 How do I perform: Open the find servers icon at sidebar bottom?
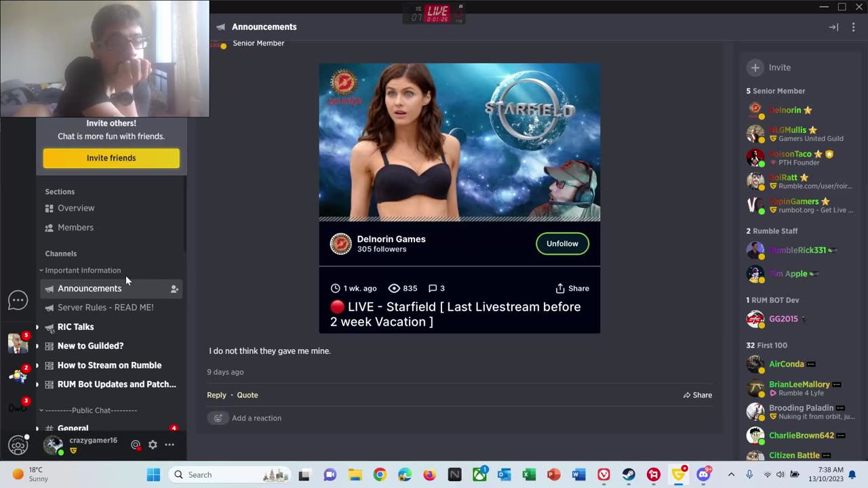click(x=18, y=445)
